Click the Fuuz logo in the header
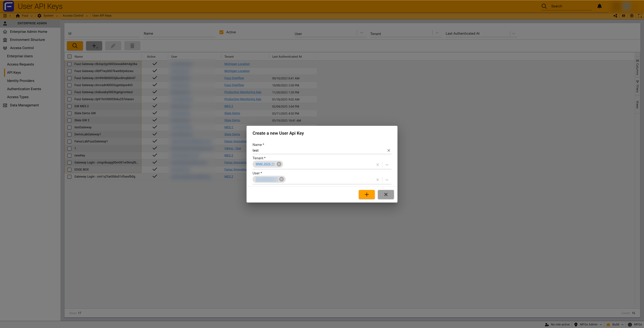 click(x=9, y=6)
